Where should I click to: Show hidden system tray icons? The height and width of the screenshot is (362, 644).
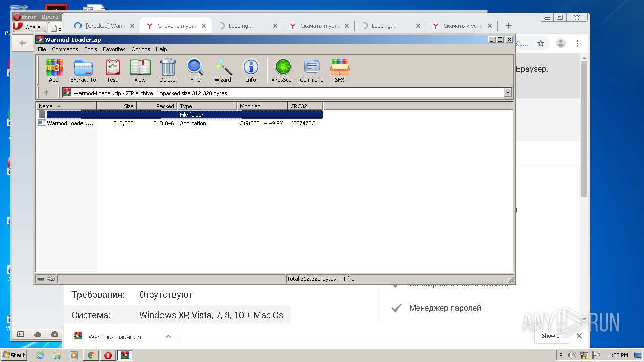point(561,355)
